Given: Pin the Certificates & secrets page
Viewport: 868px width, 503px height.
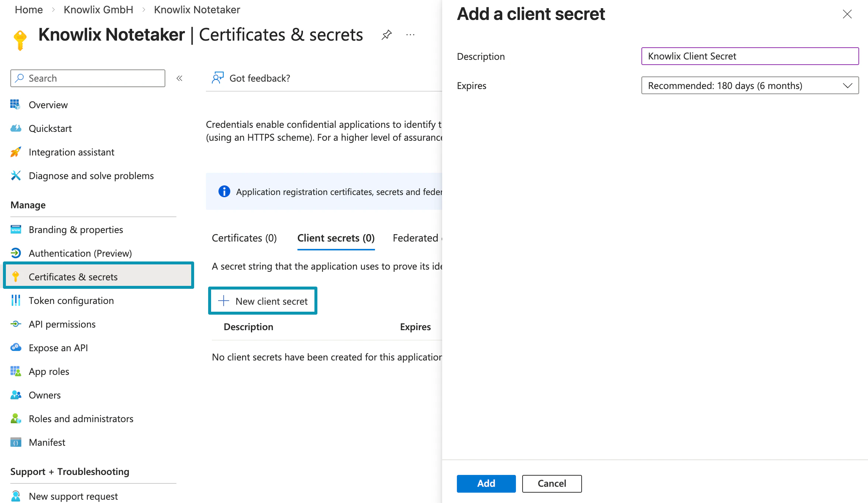Looking at the screenshot, I should pos(386,34).
